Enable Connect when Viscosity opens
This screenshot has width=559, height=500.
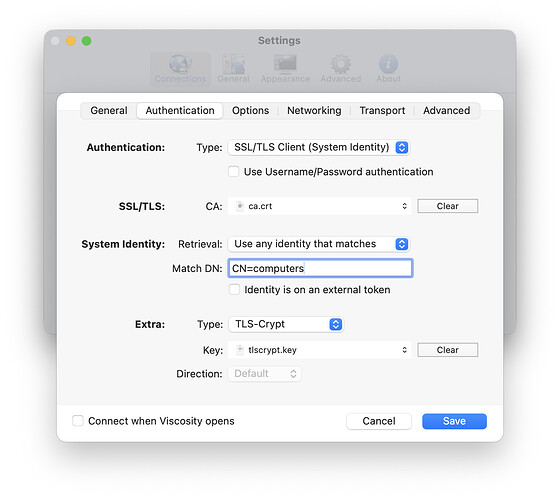(78, 421)
